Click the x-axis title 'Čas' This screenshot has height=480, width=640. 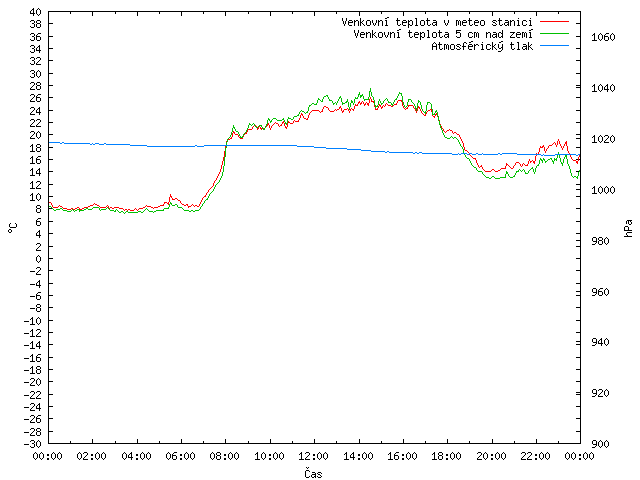[313, 473]
